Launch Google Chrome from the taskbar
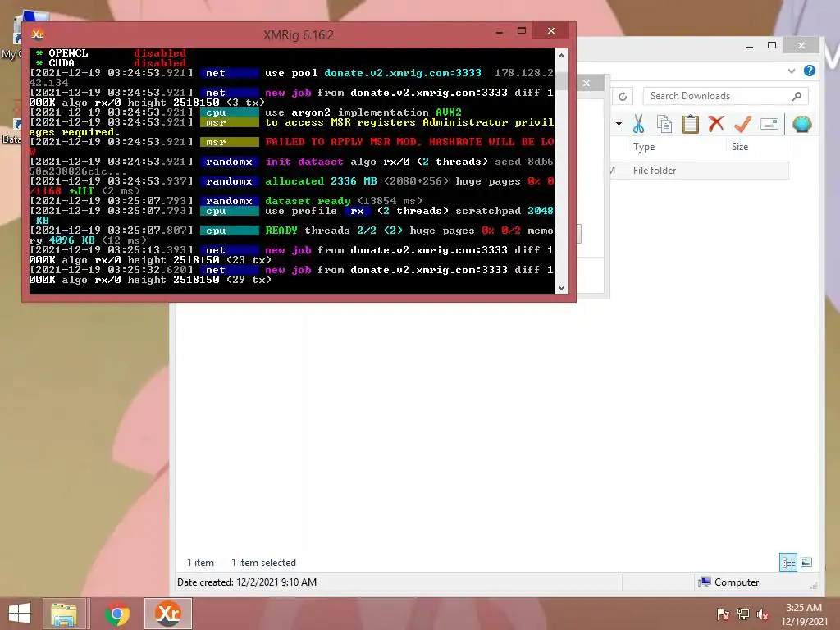 tap(117, 614)
